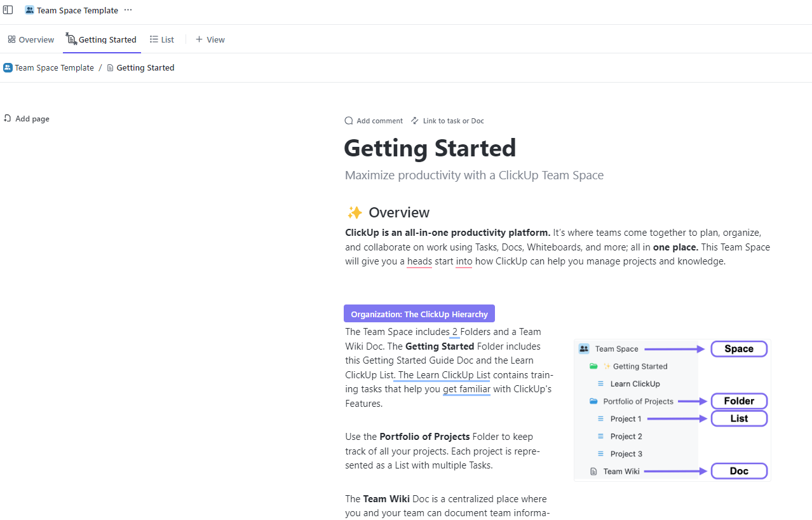Click the Overview section heading

coord(399,212)
